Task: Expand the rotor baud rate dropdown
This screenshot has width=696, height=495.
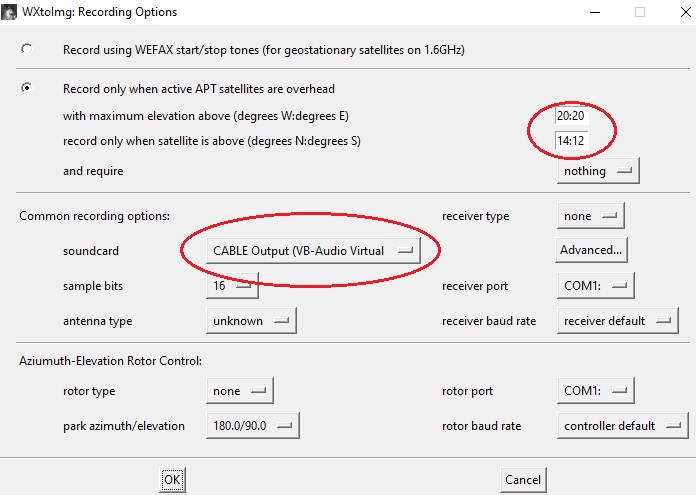Action: pyautogui.click(x=621, y=426)
